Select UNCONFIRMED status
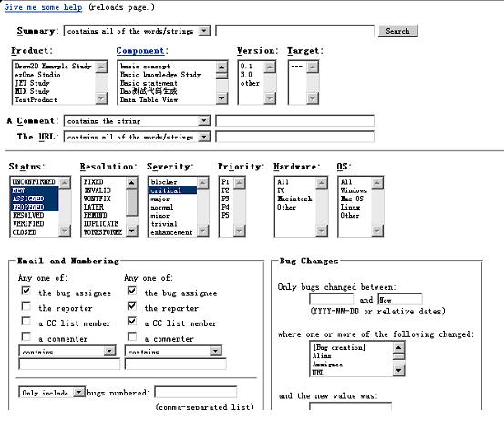Screen dimensions: 504x421 point(34,182)
